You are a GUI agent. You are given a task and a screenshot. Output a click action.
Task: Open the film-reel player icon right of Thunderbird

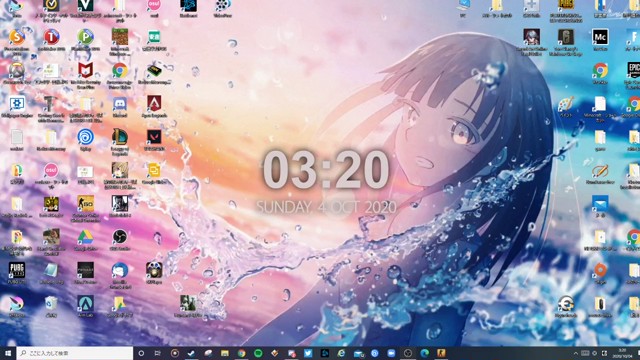[x=154, y=270]
